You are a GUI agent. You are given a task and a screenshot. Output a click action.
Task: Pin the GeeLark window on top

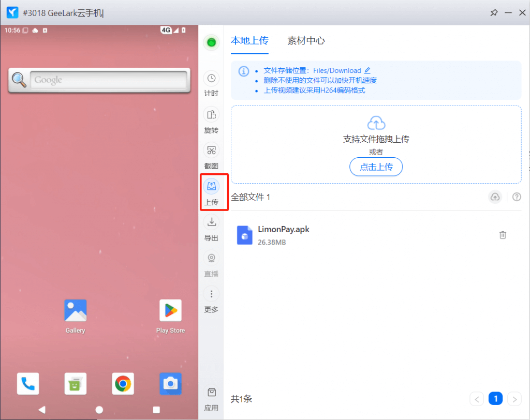(494, 12)
